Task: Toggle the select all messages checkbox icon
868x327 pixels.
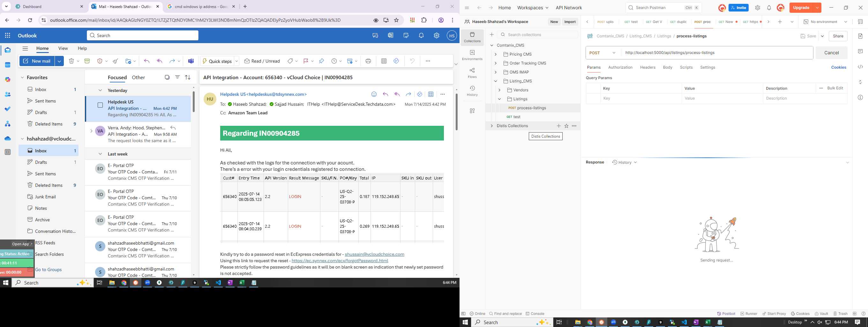Action: point(167,77)
